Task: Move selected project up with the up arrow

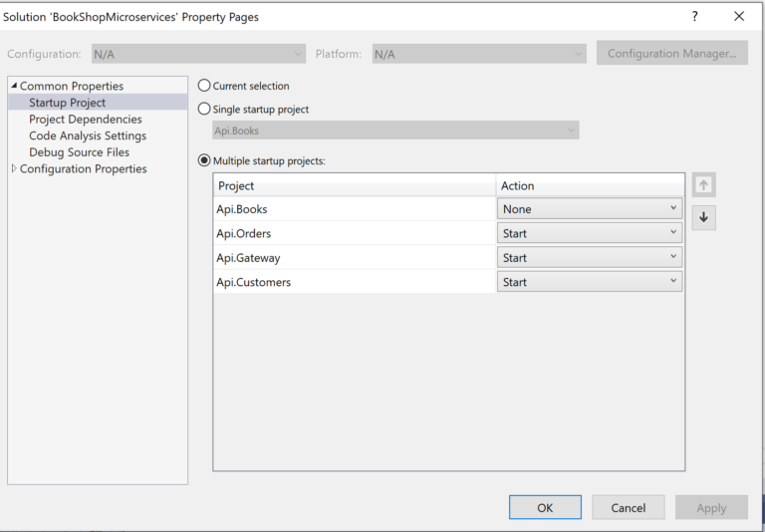Action: pos(703,185)
